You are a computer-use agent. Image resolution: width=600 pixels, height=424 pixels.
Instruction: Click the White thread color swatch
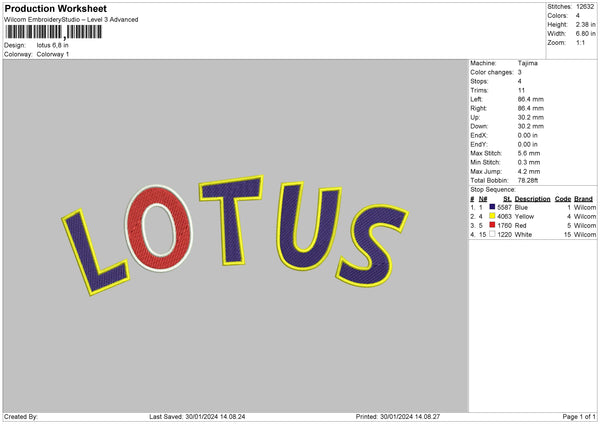tap(492, 234)
